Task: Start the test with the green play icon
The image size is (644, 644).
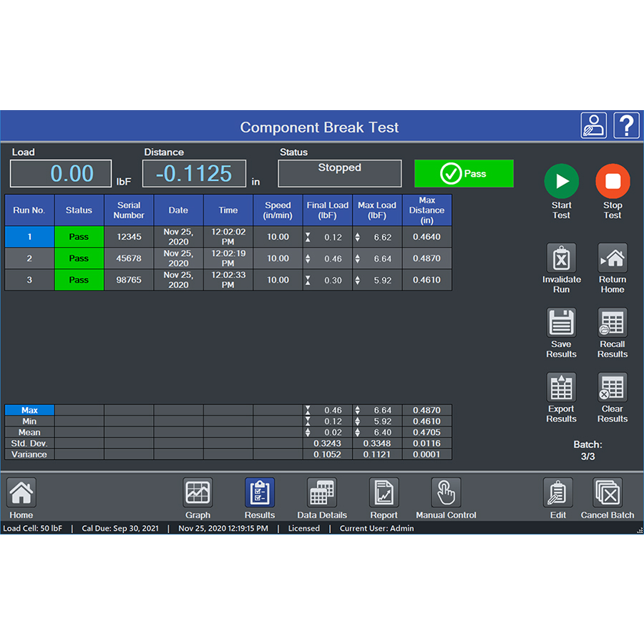Action: 561,181
